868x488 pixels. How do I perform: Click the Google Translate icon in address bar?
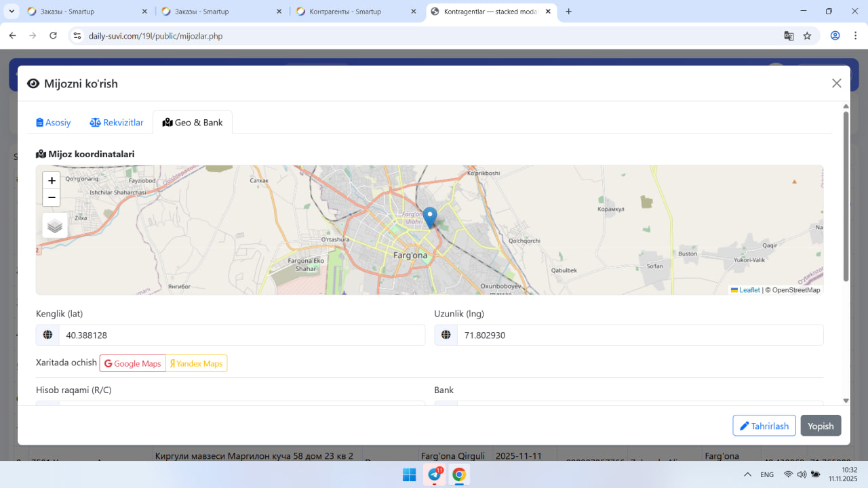789,36
